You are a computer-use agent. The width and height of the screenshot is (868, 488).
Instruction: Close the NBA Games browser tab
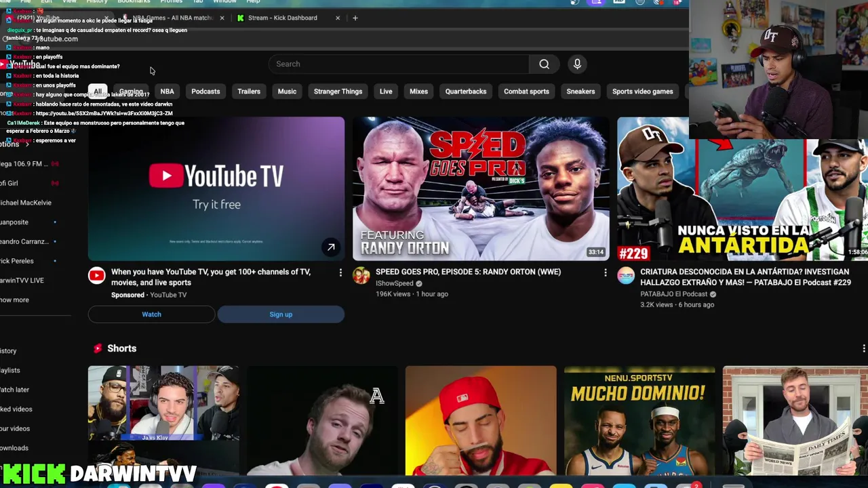[x=222, y=18]
